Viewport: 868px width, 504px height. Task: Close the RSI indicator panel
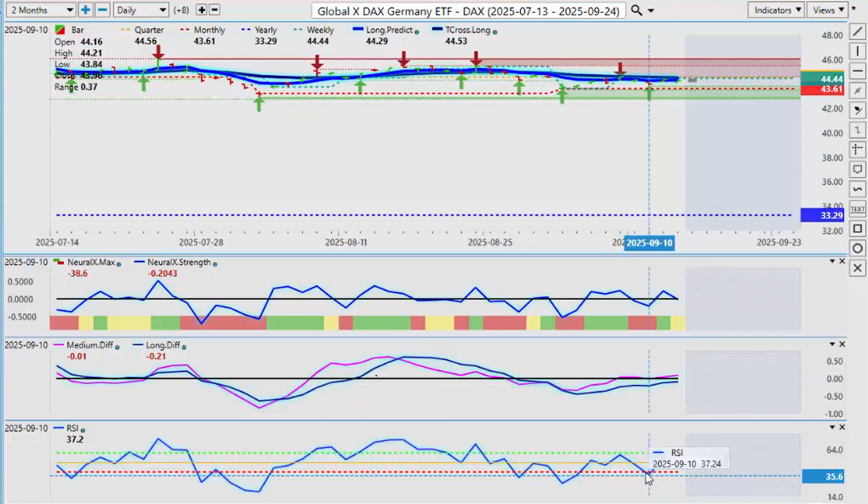pos(842,427)
